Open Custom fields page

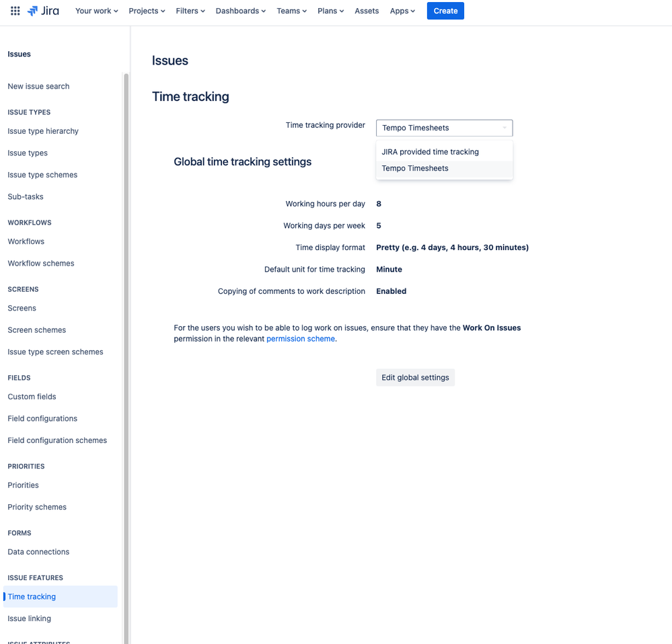pyautogui.click(x=32, y=397)
